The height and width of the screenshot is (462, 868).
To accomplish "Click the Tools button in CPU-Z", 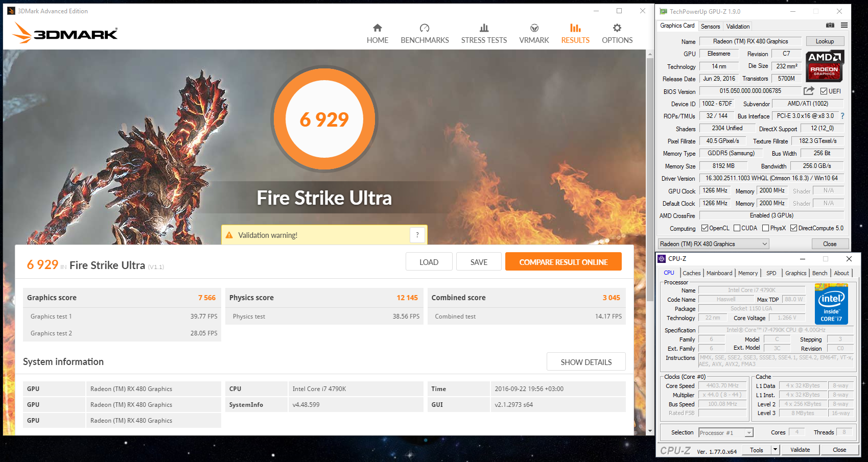I will point(757,450).
